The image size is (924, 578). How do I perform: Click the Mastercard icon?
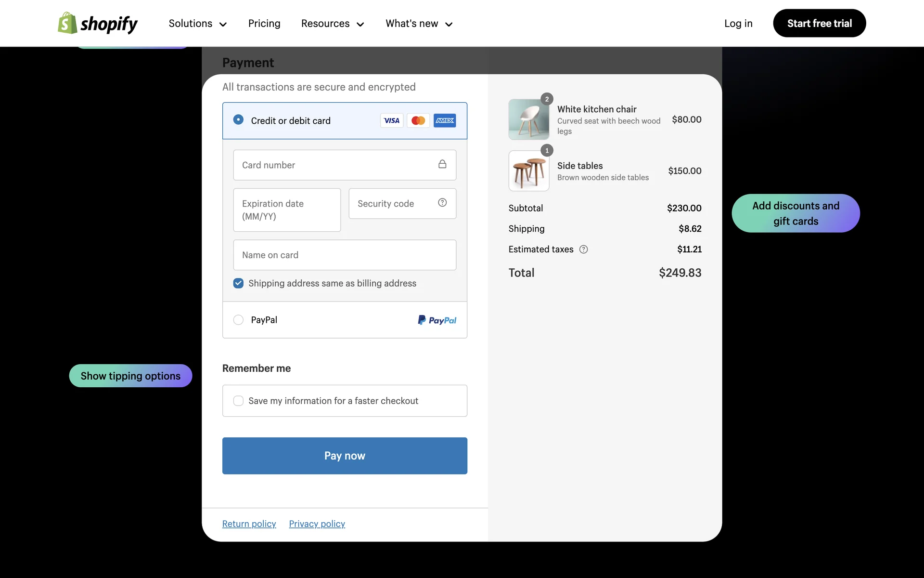pyautogui.click(x=418, y=120)
